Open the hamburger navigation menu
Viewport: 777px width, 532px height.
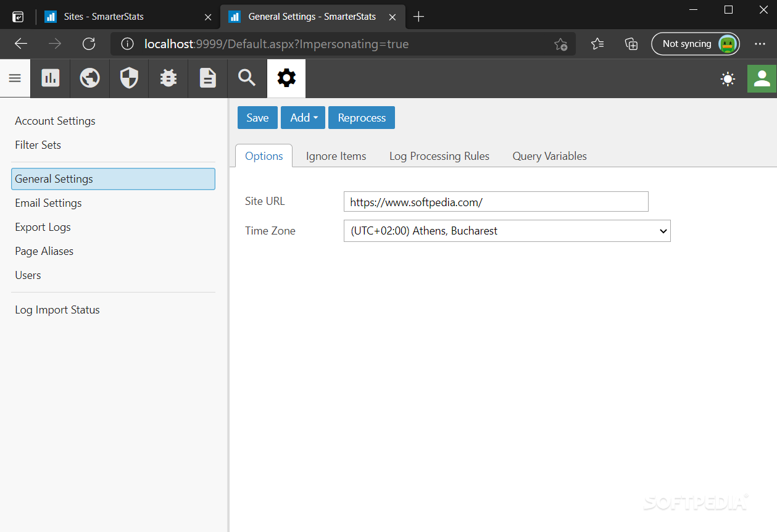tap(15, 78)
